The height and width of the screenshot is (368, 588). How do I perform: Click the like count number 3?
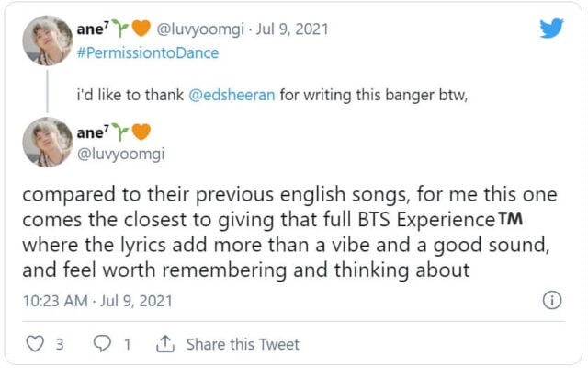point(59,344)
